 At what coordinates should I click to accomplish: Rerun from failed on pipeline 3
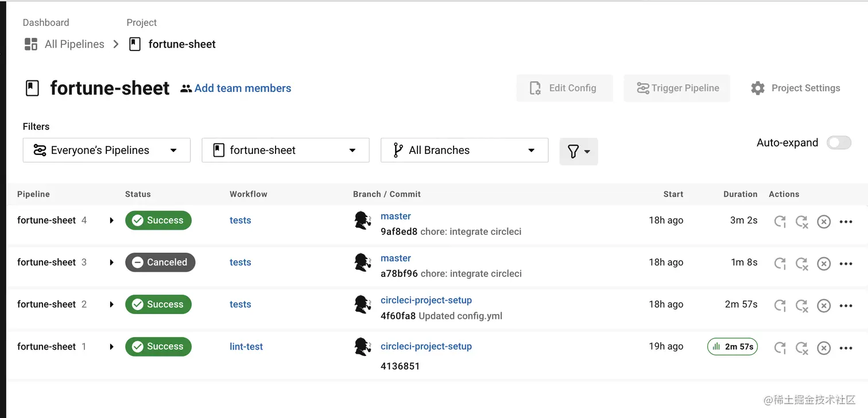[x=801, y=263]
